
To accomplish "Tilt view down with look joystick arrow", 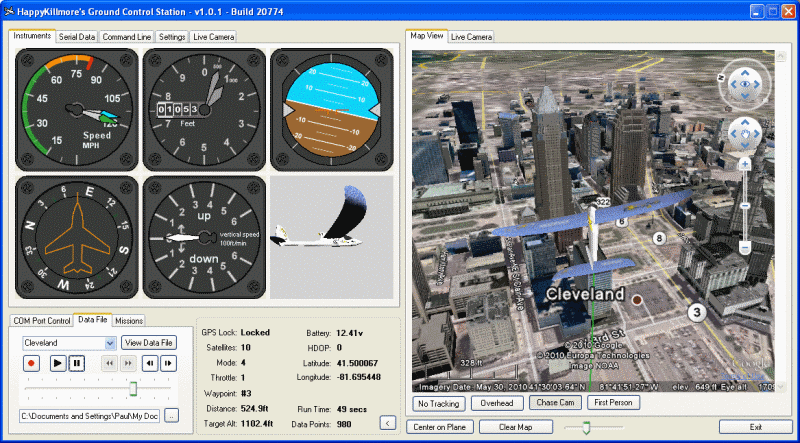I will click(x=745, y=96).
